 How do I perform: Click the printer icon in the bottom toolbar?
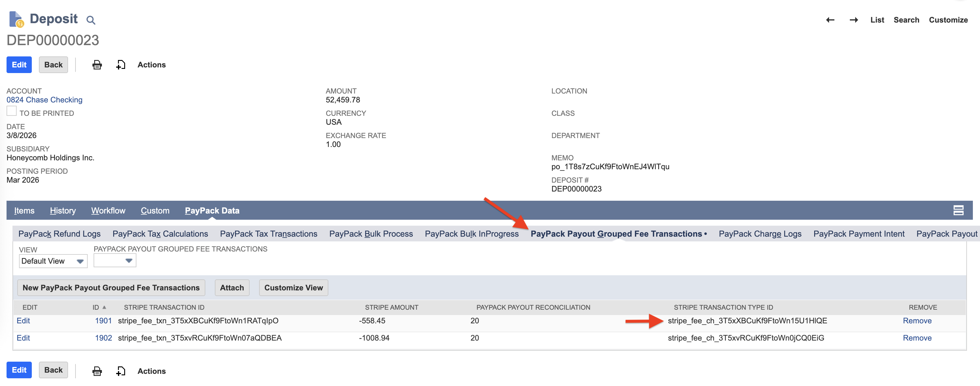(x=97, y=371)
